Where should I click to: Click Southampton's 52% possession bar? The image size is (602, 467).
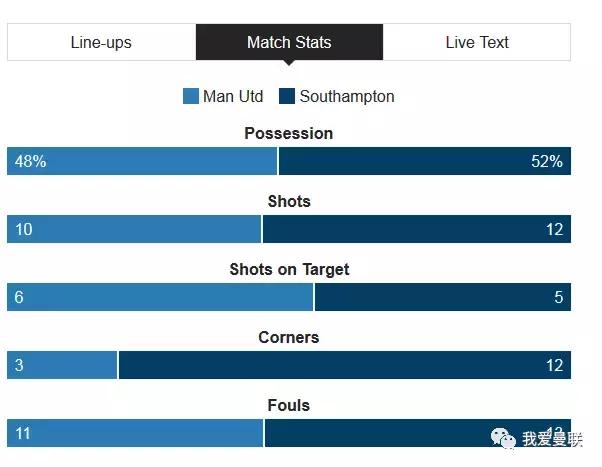424,161
